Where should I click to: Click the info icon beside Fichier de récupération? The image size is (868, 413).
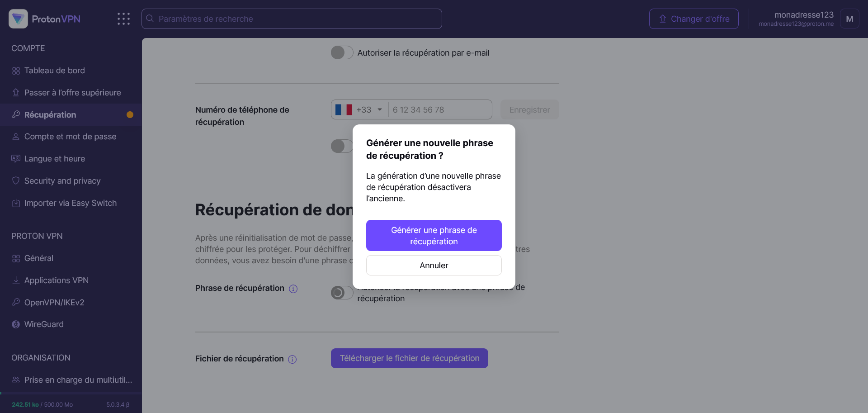292,359
